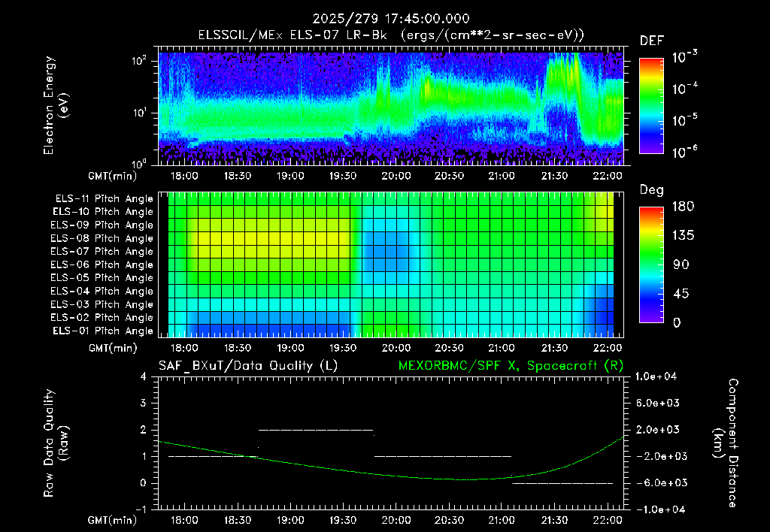Click the 20:00 tick under the spectrogram panel
This screenshot has width=770, height=532.
coord(396,176)
